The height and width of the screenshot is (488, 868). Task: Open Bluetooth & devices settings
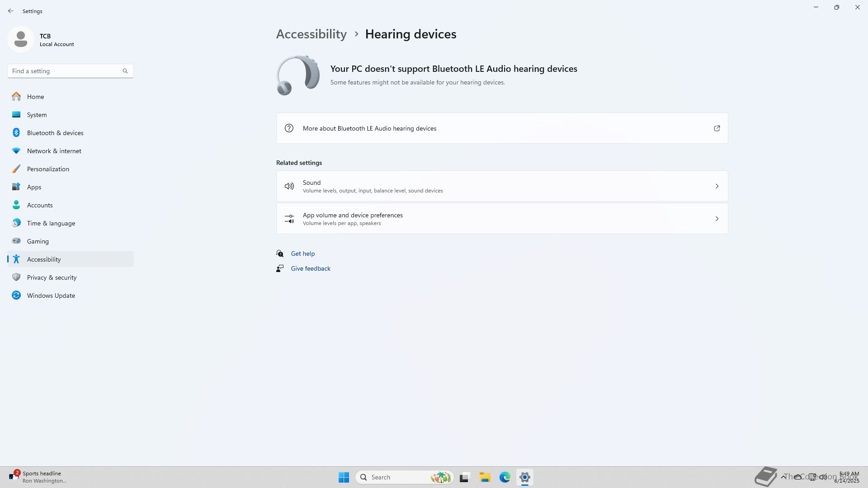click(x=55, y=133)
